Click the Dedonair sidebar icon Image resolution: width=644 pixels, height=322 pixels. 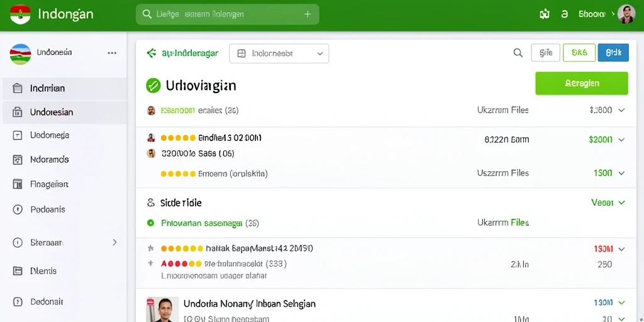17,302
